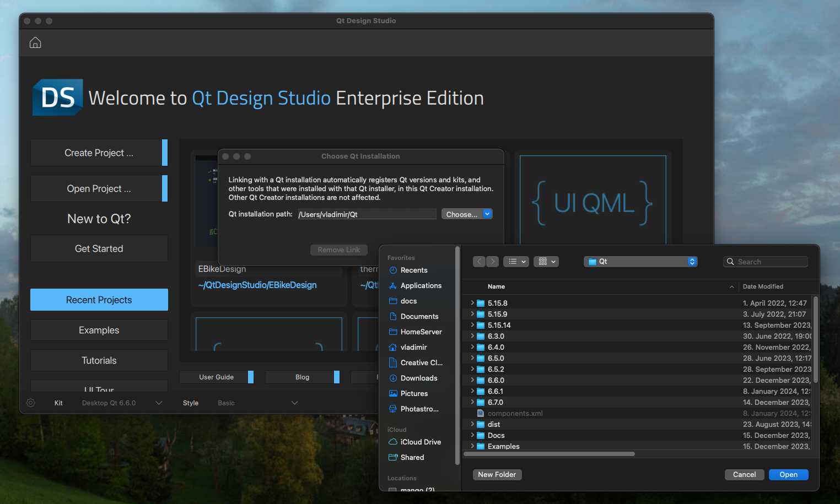Screen dimensions: 840x504
Task: Click the components.xml file
Action: pyautogui.click(x=638, y=413)
